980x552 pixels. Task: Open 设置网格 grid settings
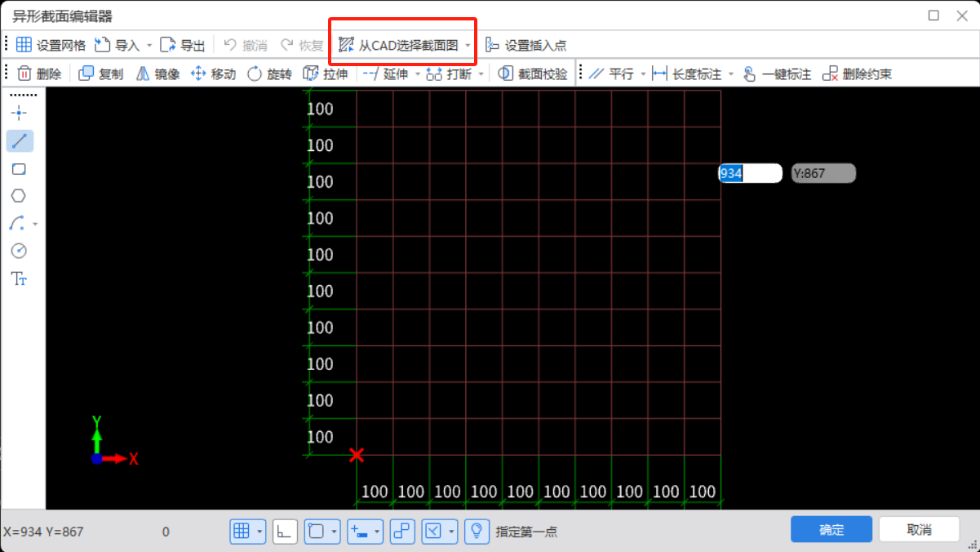point(51,45)
